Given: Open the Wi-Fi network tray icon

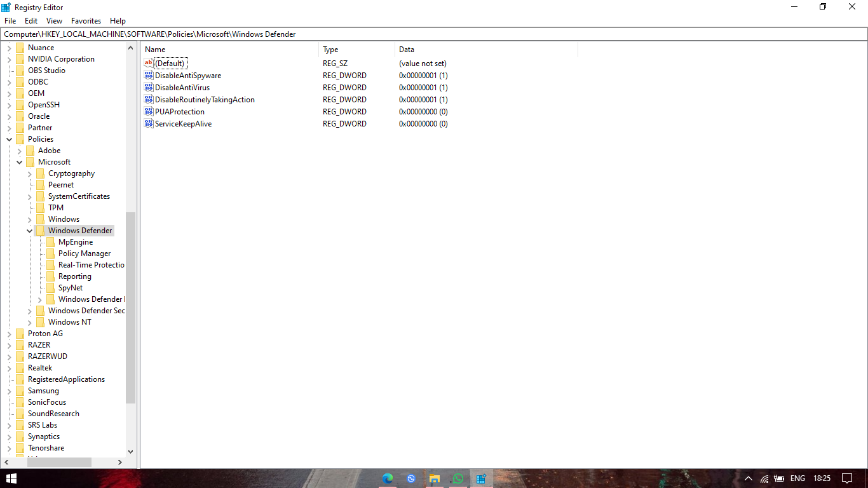Looking at the screenshot, I should [764, 478].
